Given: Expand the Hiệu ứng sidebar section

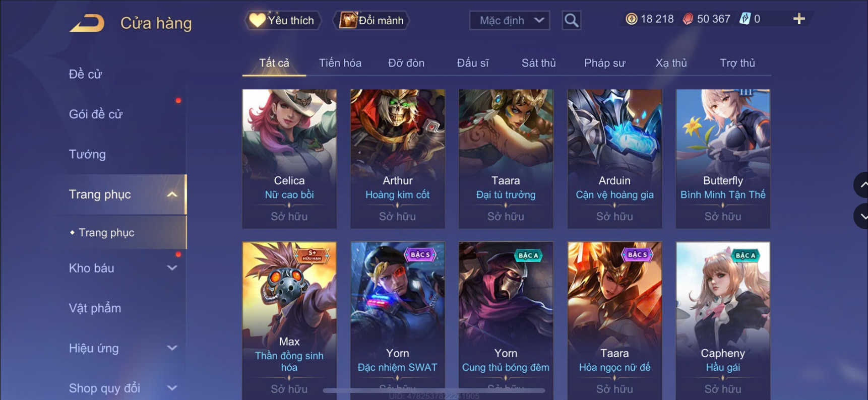Looking at the screenshot, I should coord(172,348).
